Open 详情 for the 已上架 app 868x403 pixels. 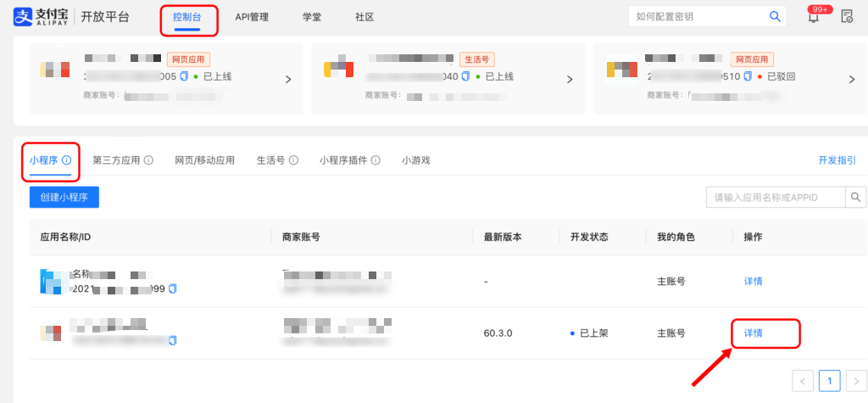(x=753, y=333)
